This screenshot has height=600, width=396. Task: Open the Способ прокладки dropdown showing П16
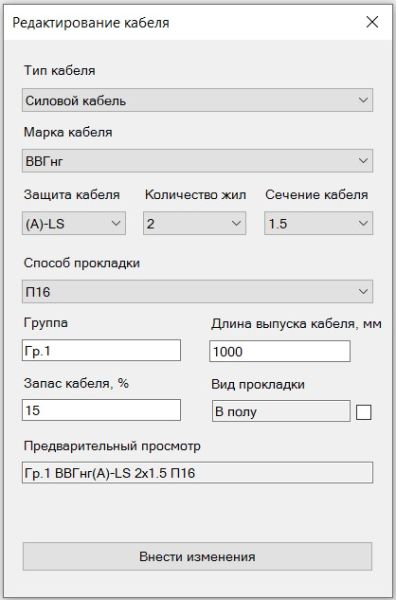coord(197,292)
